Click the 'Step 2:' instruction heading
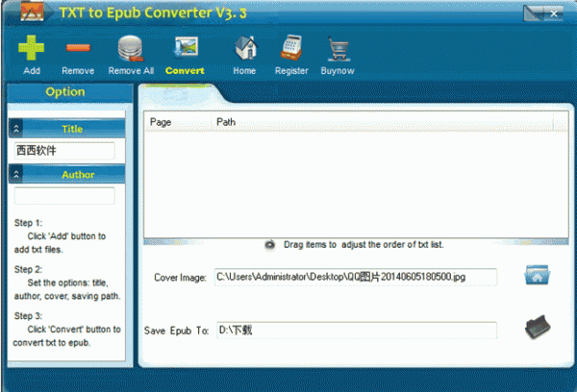The height and width of the screenshot is (392, 577). (28, 270)
